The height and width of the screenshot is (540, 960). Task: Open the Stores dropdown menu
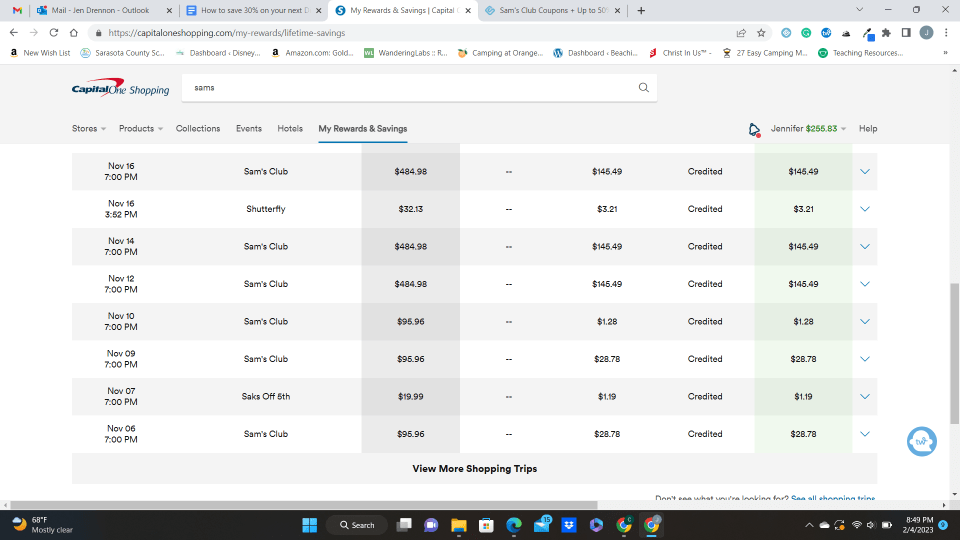(x=89, y=129)
